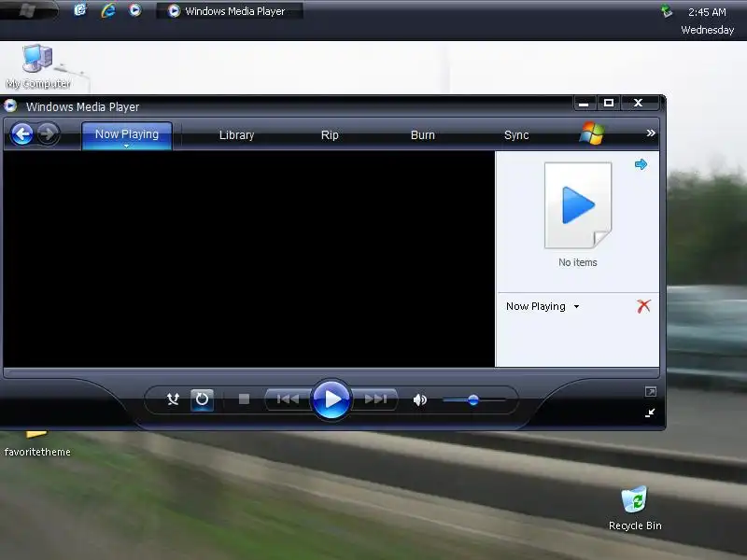Mute the volume speaker icon
747x560 pixels.
(419, 400)
